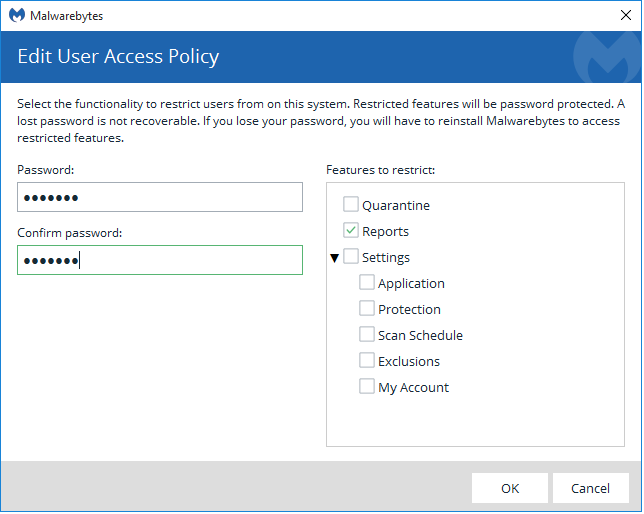
Task: Click the Malwarebytes logo in title bar
Action: tap(17, 16)
